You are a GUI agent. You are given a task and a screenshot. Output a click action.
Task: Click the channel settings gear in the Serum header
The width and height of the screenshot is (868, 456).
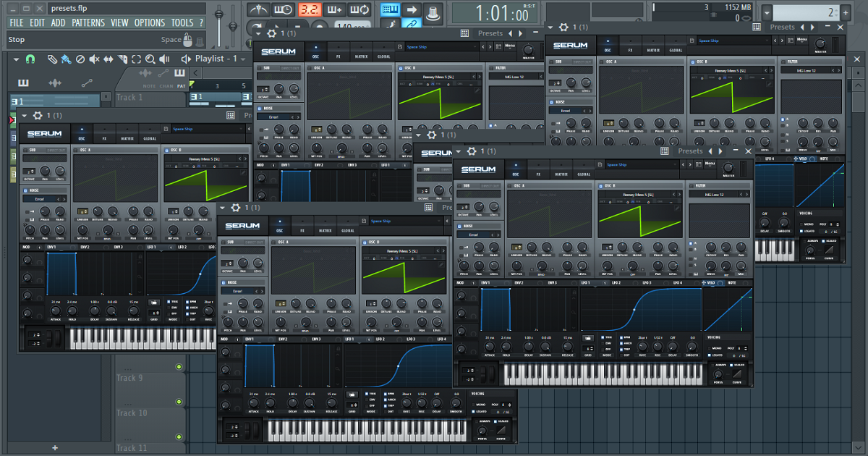tap(472, 151)
